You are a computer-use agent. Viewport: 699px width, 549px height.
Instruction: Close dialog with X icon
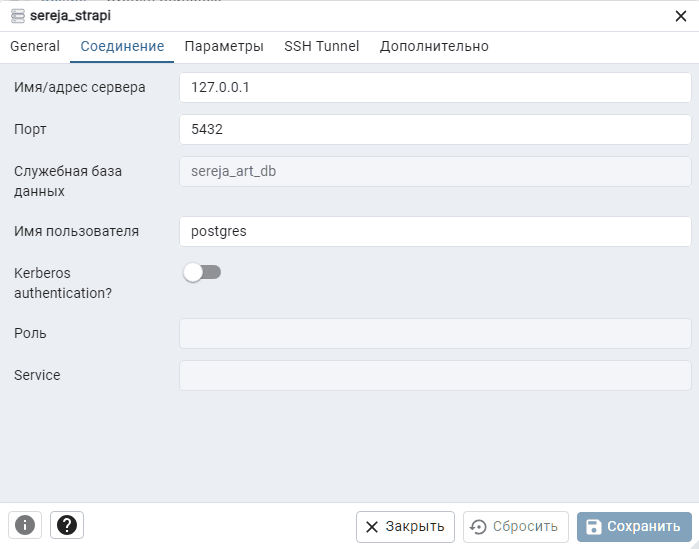(x=681, y=15)
